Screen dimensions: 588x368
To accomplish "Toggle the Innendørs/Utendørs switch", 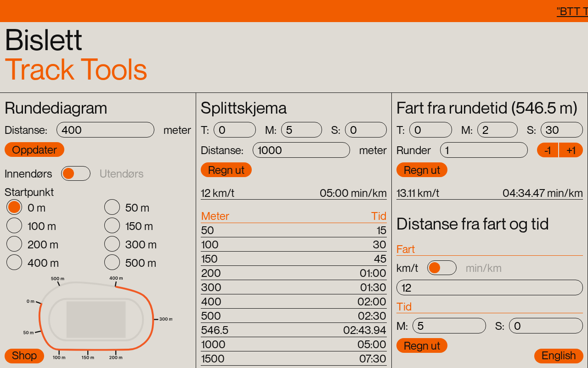I will pyautogui.click(x=76, y=173).
